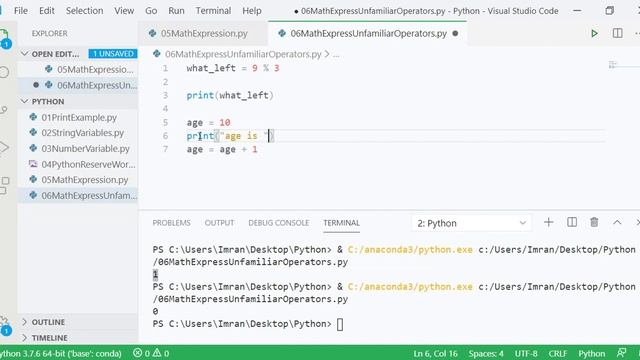640x360 pixels.
Task: Select the TERMINAL panel tab
Action: [x=341, y=223]
